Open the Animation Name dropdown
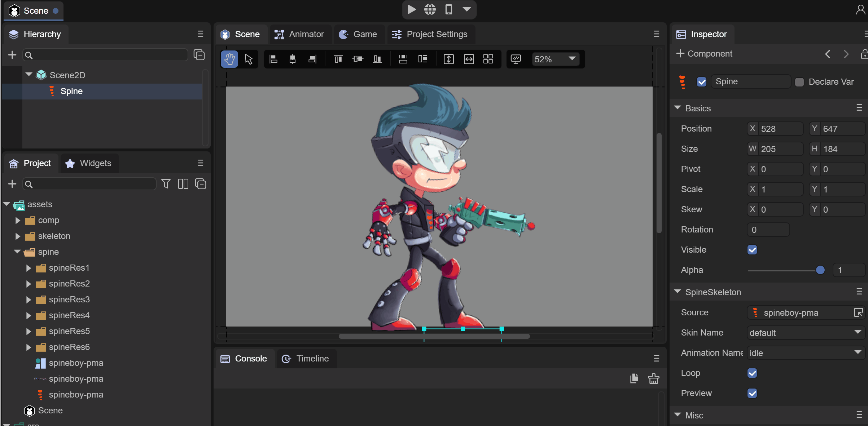The width and height of the screenshot is (868, 426). pyautogui.click(x=806, y=353)
